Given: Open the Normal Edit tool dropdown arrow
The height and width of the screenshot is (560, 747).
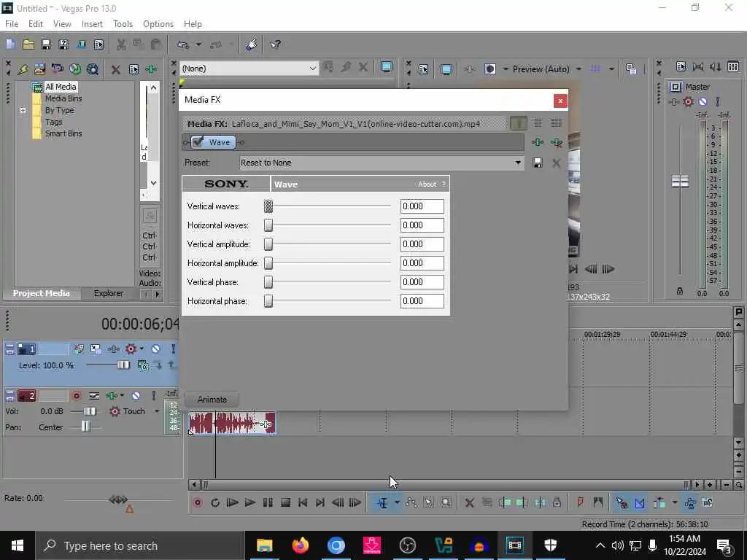Looking at the screenshot, I should [396, 503].
